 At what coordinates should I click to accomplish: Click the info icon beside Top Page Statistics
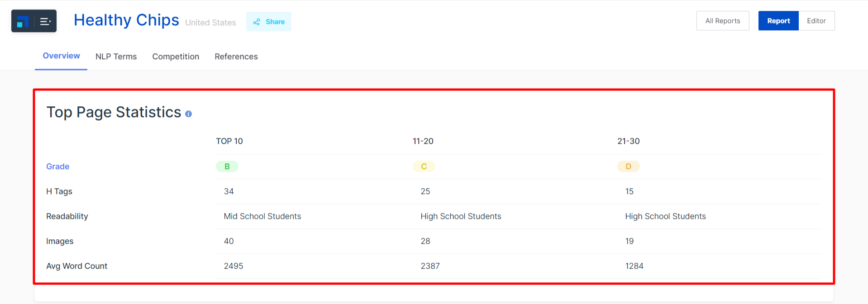188,114
